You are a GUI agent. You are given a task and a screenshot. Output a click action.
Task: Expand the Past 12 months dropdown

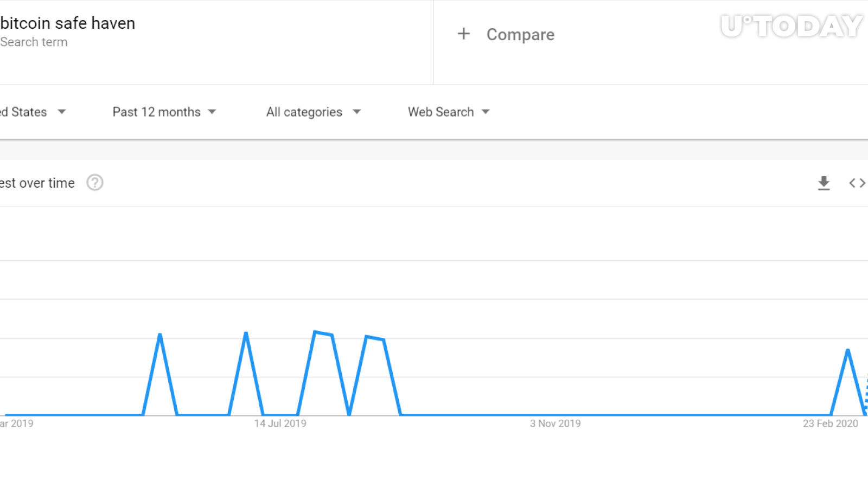(x=164, y=112)
